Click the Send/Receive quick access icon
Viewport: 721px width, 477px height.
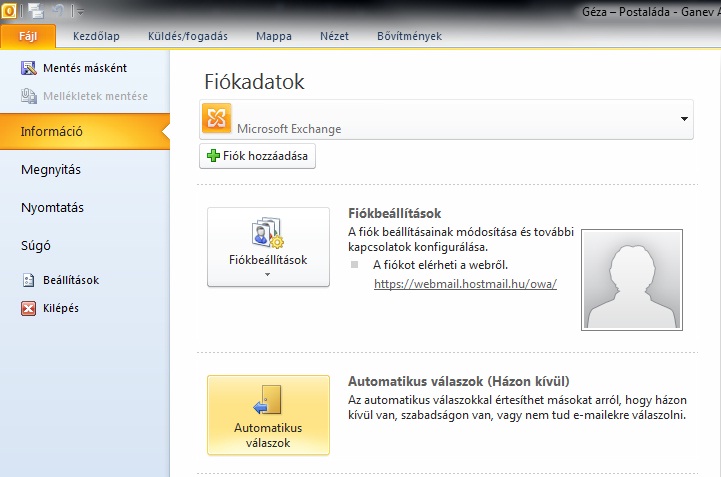click(36, 11)
